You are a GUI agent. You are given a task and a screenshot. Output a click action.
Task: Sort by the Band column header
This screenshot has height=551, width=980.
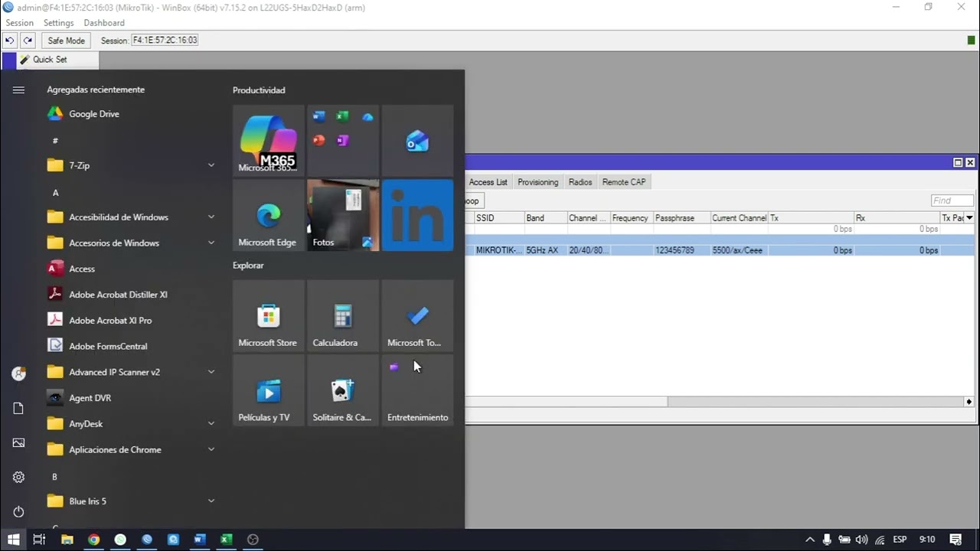(545, 218)
